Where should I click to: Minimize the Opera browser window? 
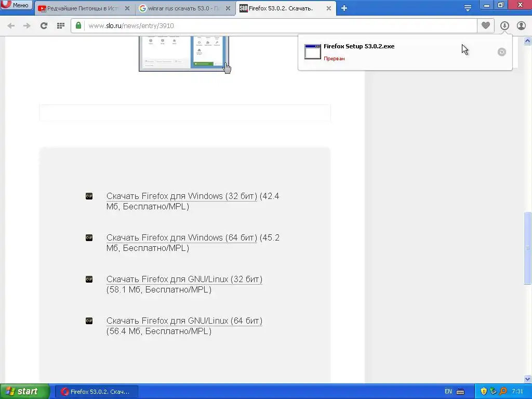click(486, 5)
